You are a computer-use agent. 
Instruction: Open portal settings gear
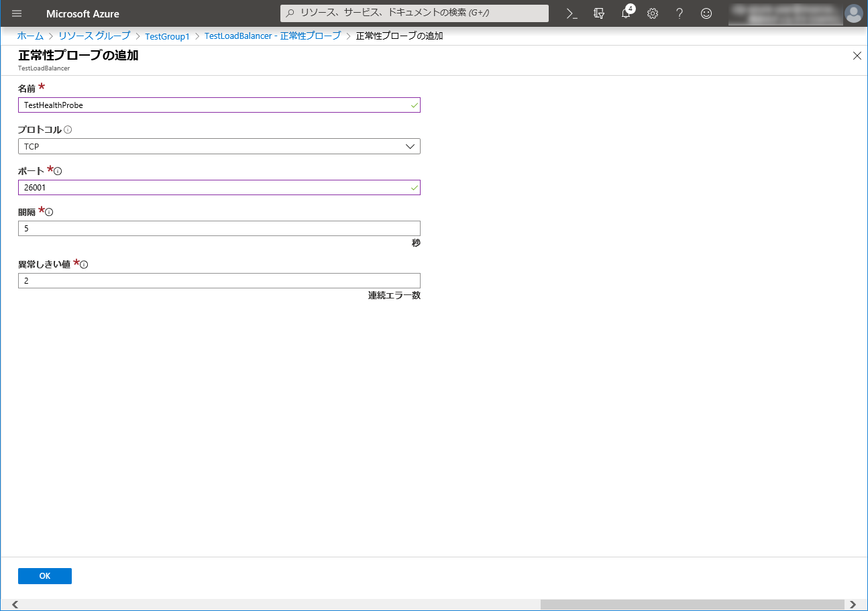pyautogui.click(x=653, y=13)
